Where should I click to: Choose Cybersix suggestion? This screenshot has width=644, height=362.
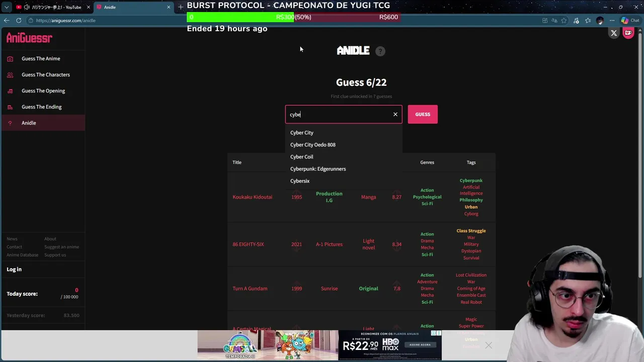click(344, 181)
